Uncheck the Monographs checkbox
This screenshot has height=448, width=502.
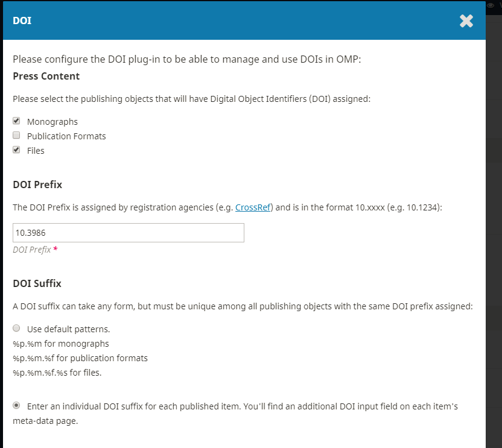click(16, 121)
